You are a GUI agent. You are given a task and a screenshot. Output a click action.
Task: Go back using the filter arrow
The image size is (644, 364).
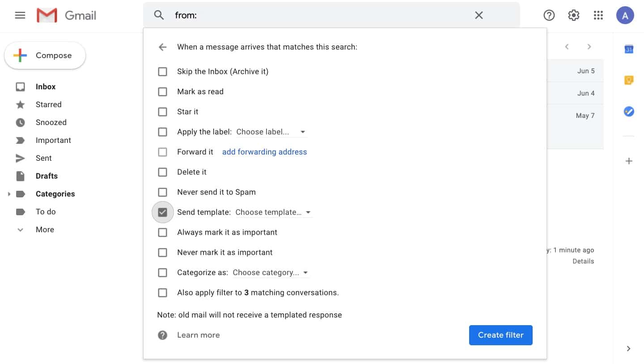pyautogui.click(x=162, y=47)
